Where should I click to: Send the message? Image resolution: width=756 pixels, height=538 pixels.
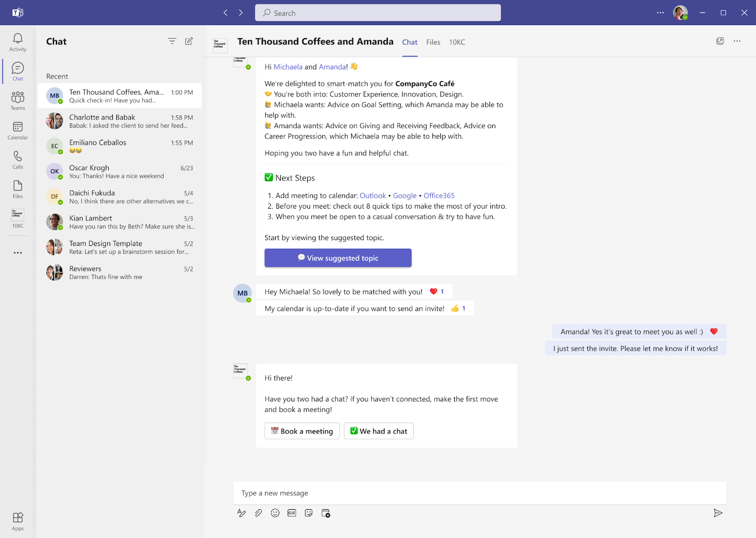point(718,513)
